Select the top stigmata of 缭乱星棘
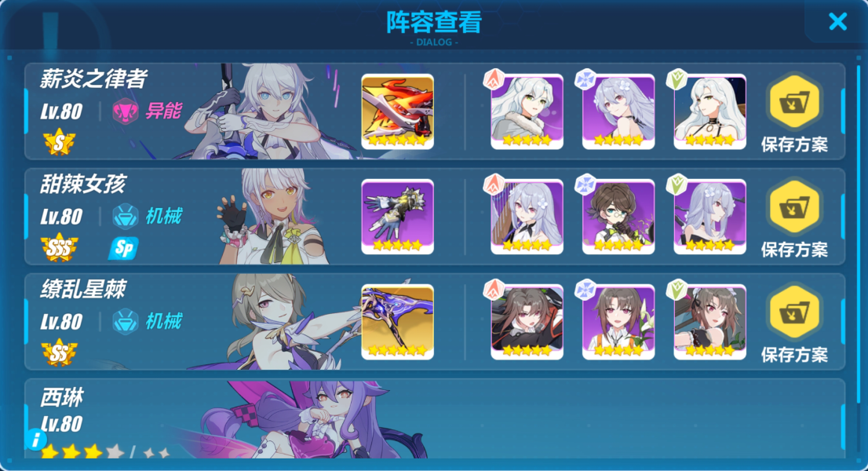868x471 pixels. click(x=527, y=322)
